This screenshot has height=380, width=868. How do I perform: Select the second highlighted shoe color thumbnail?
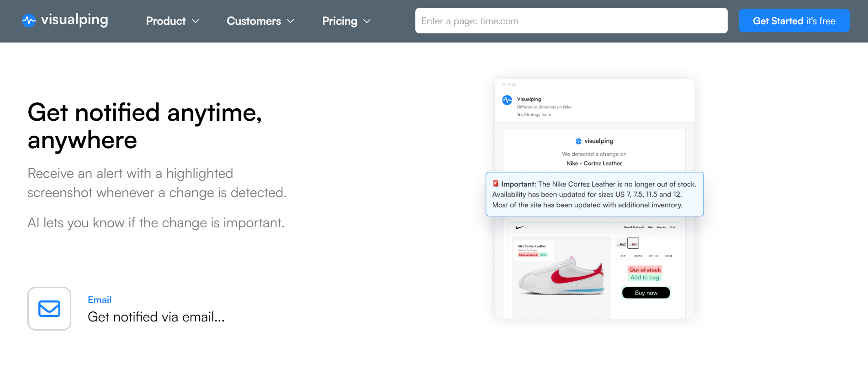point(633,243)
